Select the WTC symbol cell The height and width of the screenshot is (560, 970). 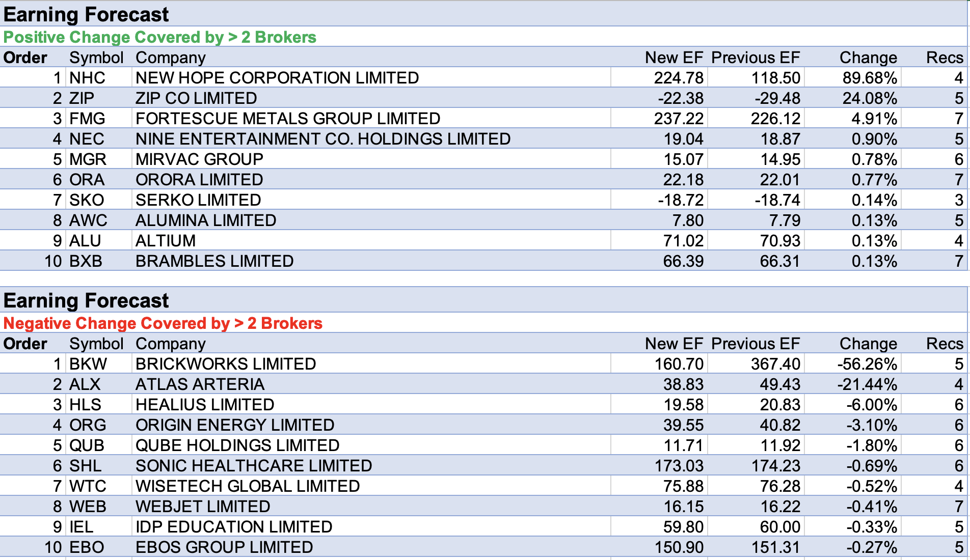point(88,486)
